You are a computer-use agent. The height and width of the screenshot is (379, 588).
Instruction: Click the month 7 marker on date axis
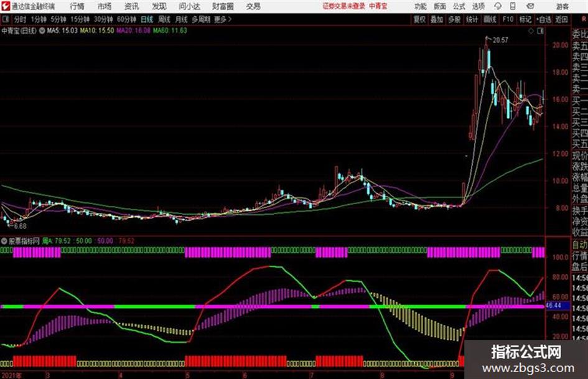tap(311, 375)
